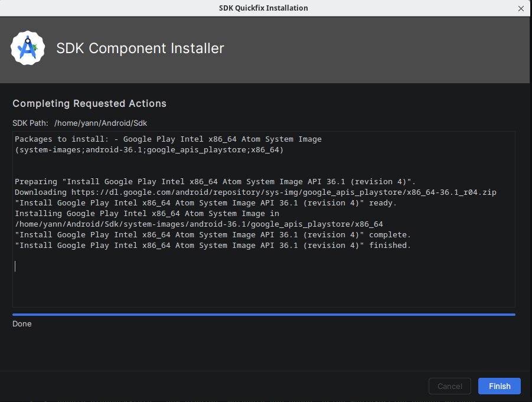The image size is (532, 402).
Task: Click the Android Studio logo icon
Action: (x=28, y=48)
